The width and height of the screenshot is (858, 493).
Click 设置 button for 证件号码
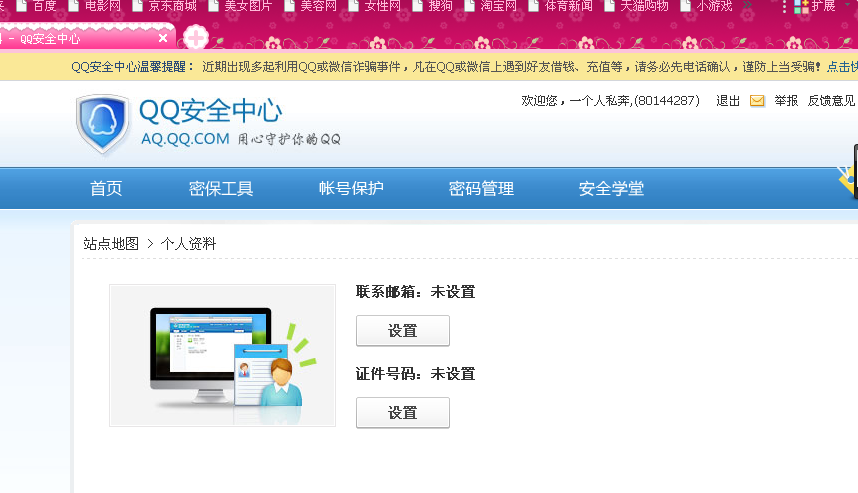(403, 413)
